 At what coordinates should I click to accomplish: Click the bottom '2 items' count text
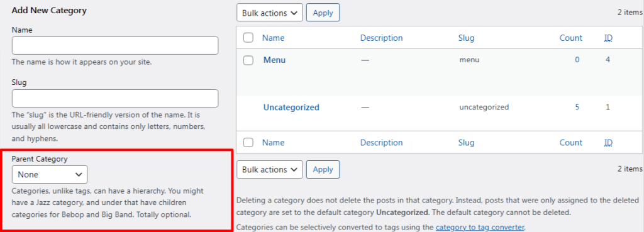click(630, 168)
